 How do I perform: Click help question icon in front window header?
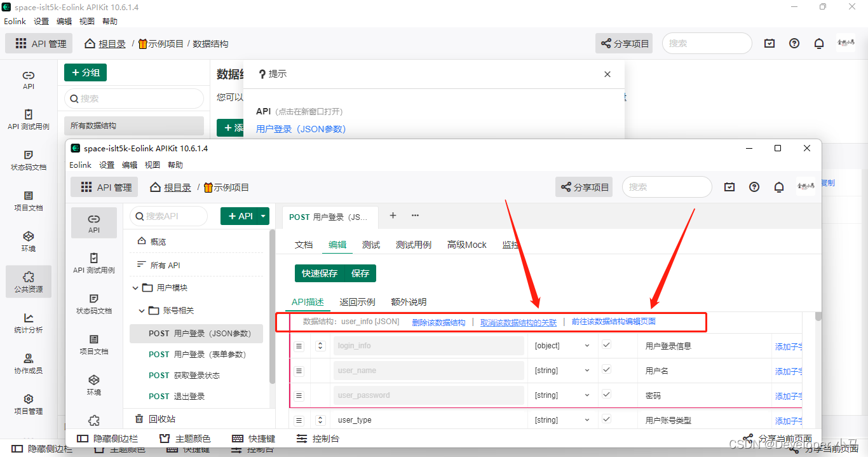tap(754, 187)
